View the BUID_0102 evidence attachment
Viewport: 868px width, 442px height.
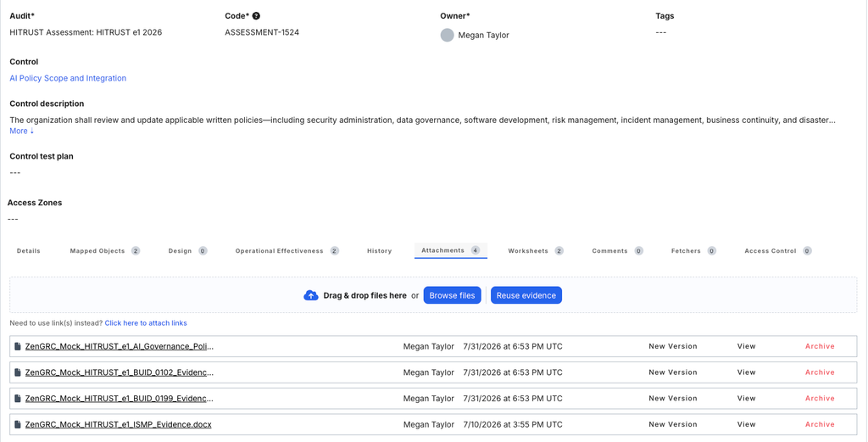746,372
